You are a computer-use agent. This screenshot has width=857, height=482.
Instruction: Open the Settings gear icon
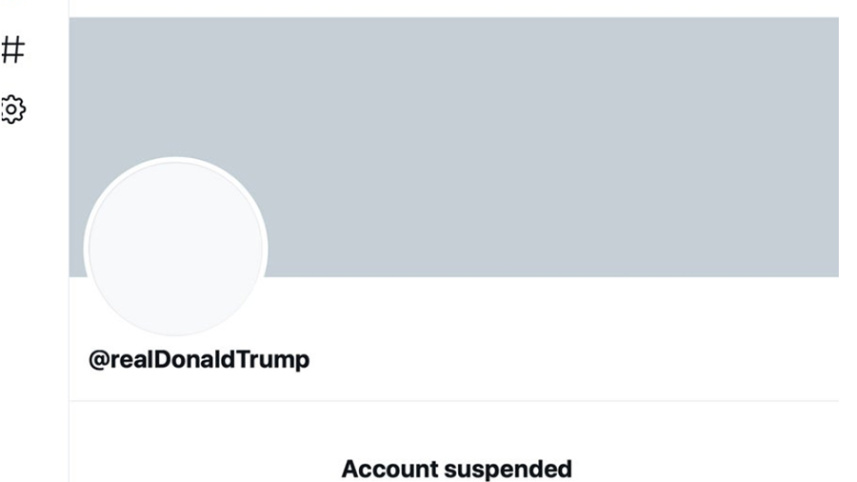pos(12,109)
